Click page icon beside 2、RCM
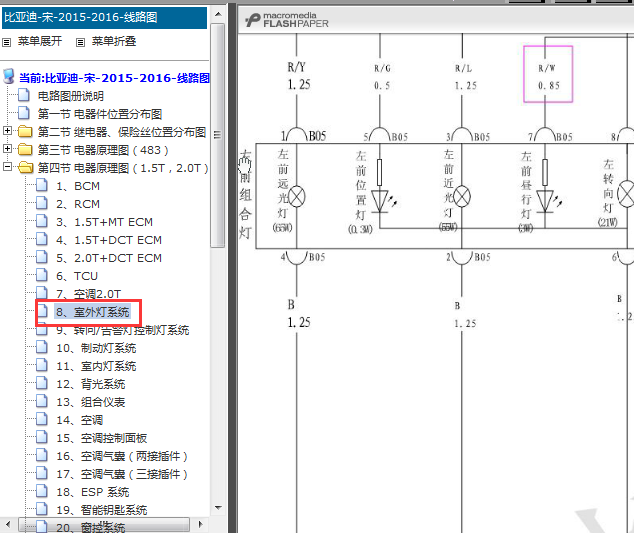The width and height of the screenshot is (634, 533). click(42, 203)
